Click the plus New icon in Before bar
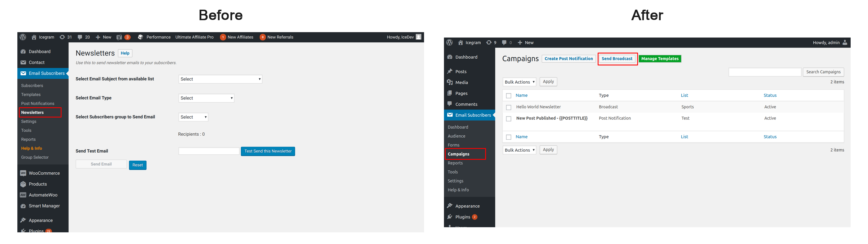The width and height of the screenshot is (868, 244). [98, 37]
